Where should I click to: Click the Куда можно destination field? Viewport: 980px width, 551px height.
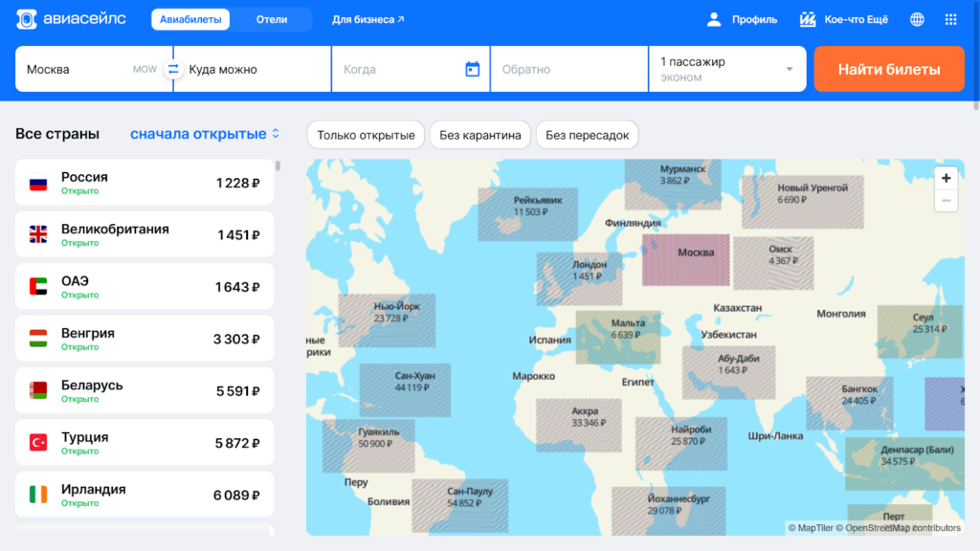(x=255, y=69)
